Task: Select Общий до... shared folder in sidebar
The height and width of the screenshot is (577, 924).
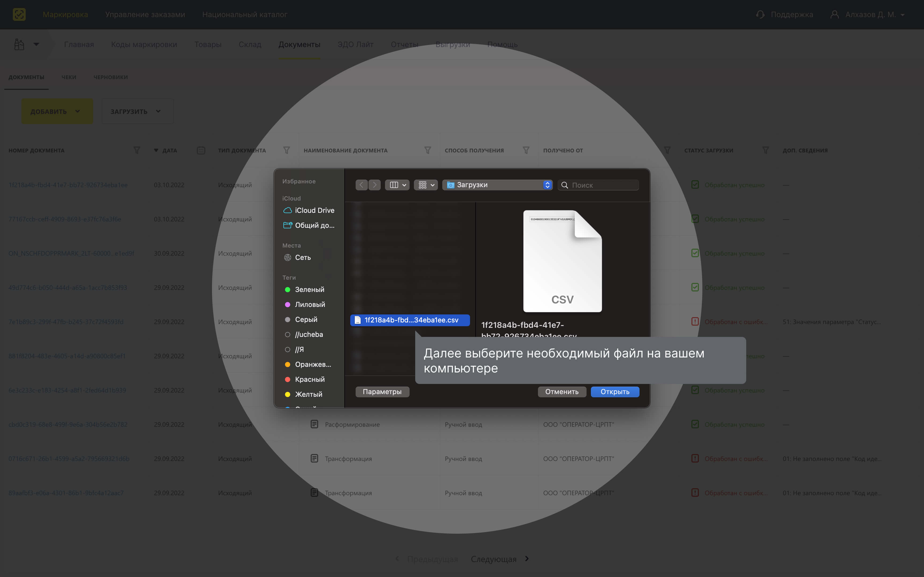Action: [x=309, y=225]
